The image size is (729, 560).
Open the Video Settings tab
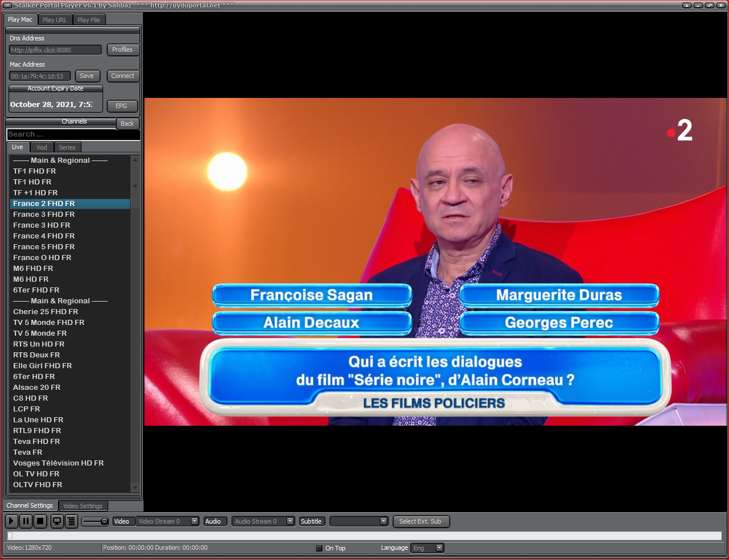tap(83, 506)
